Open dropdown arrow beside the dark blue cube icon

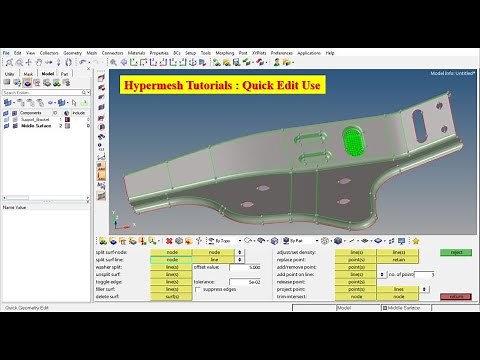(345, 241)
